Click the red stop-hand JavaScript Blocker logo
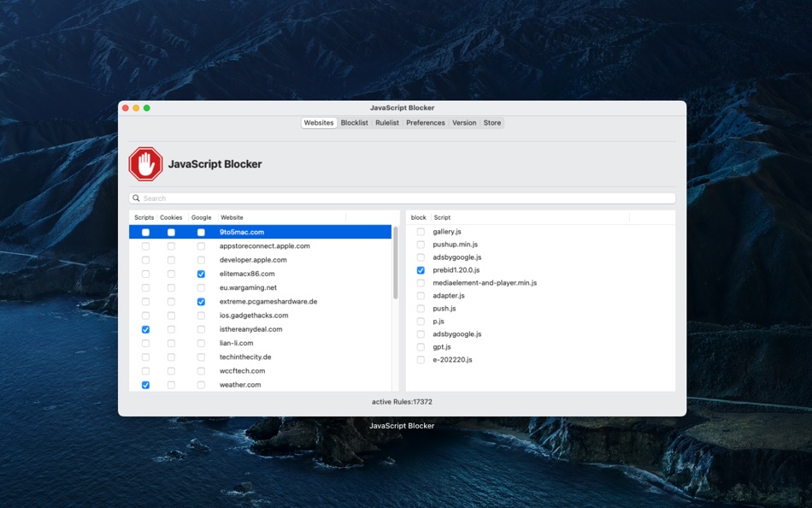 [145, 164]
